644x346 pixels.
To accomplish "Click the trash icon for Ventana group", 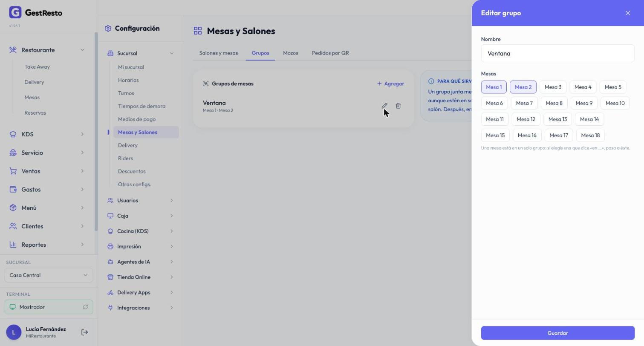I will click(x=398, y=106).
